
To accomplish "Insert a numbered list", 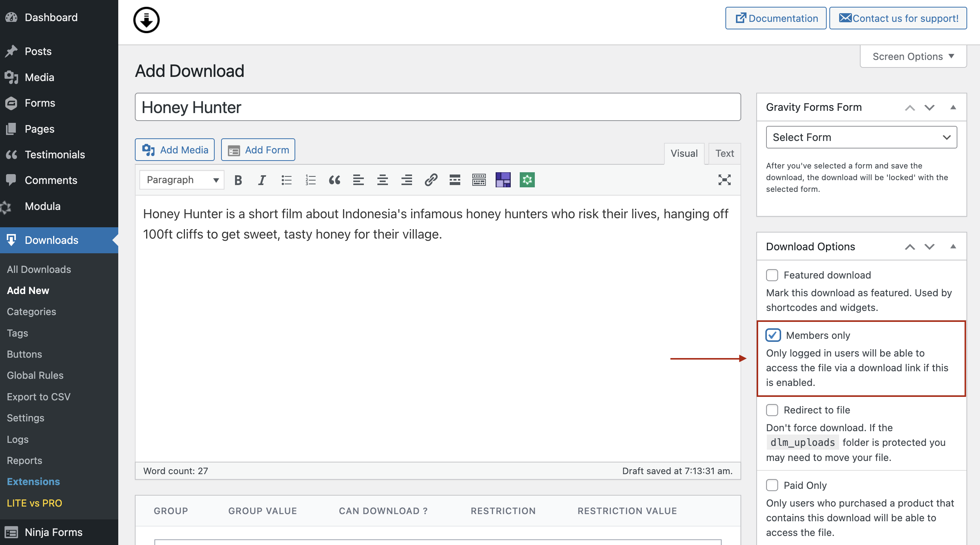I will tap(310, 180).
